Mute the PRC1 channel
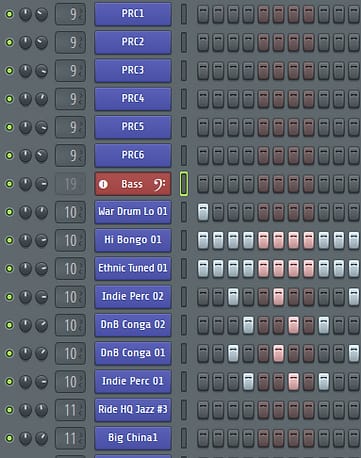This screenshot has width=361, height=458. [x=10, y=14]
